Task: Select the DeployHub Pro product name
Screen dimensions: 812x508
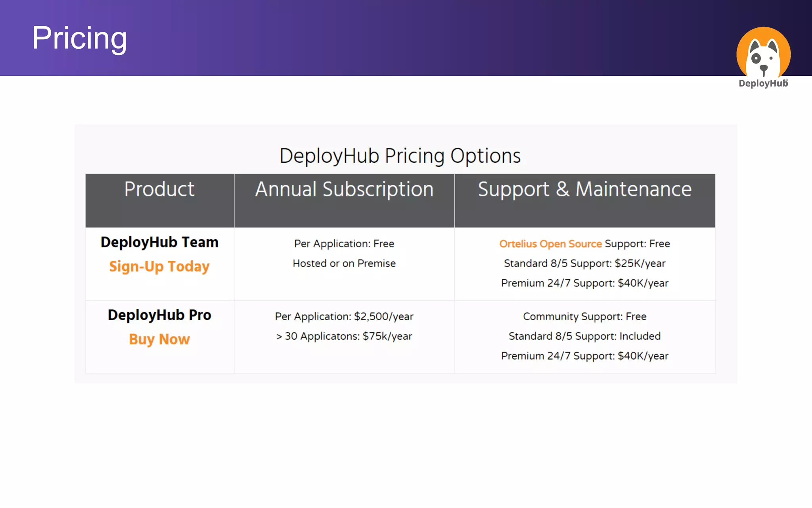Action: 159,315
